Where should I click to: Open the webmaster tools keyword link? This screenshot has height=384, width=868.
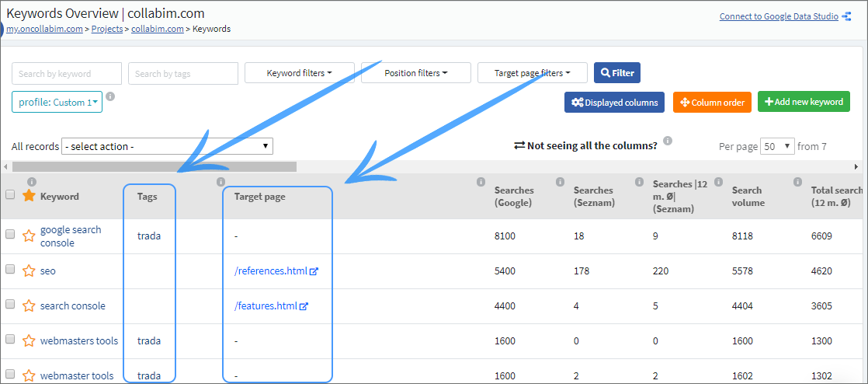coord(77,375)
